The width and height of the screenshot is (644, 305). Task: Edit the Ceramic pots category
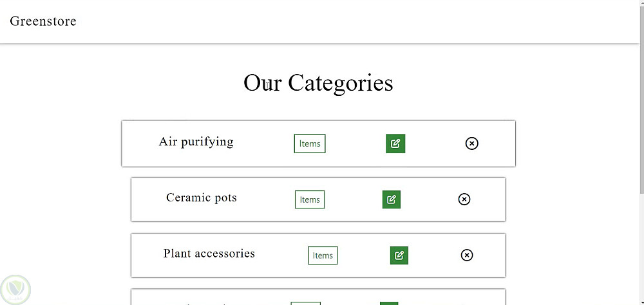(391, 199)
